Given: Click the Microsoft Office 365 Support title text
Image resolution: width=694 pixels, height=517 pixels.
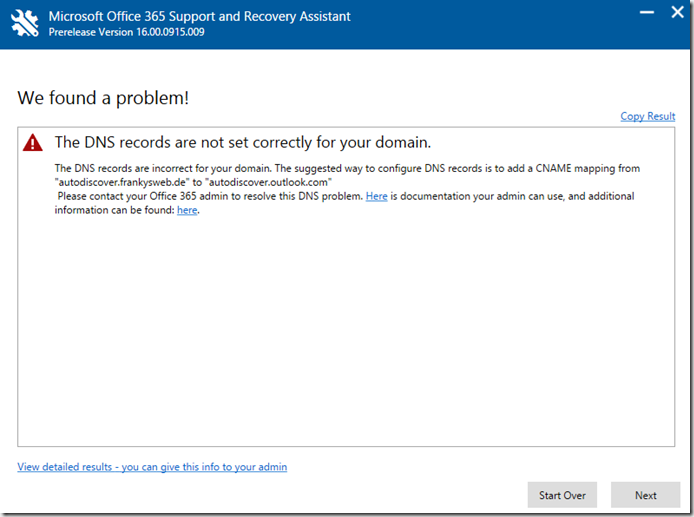Looking at the screenshot, I should point(199,16).
